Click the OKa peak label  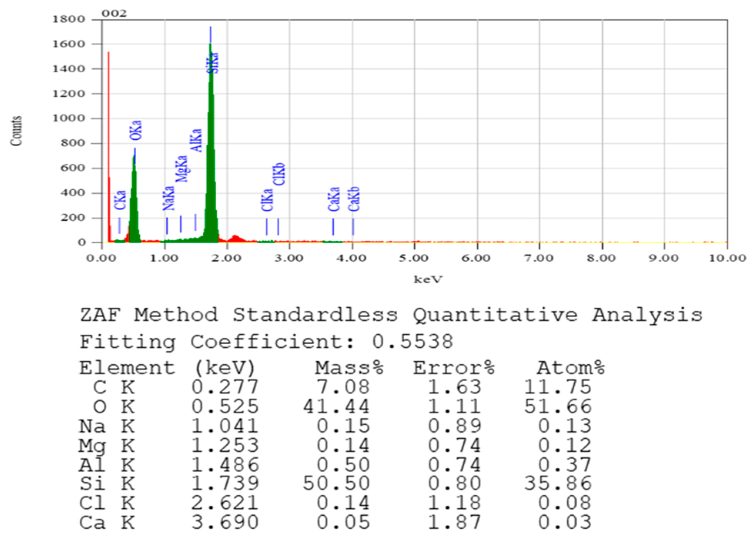135,131
